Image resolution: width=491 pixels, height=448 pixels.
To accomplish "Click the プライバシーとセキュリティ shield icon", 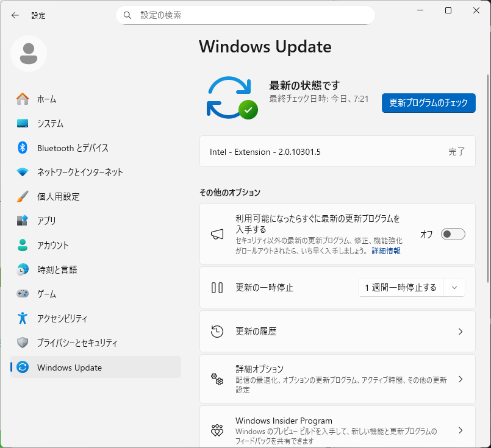I will pyautogui.click(x=21, y=343).
